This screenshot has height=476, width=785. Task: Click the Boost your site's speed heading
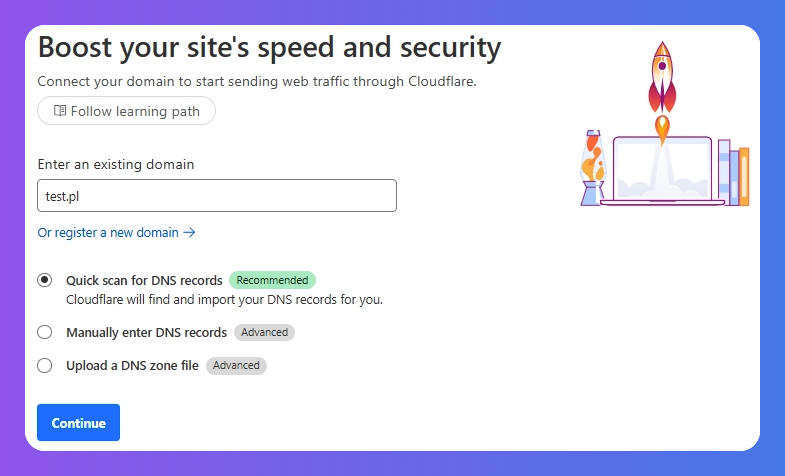pyautogui.click(x=269, y=48)
